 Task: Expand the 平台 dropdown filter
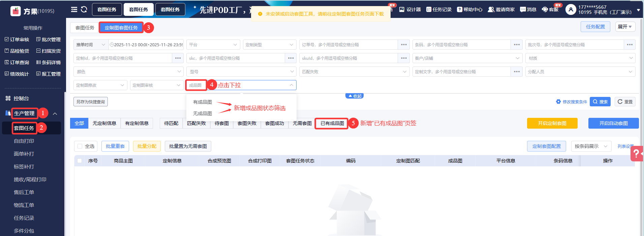click(x=213, y=45)
